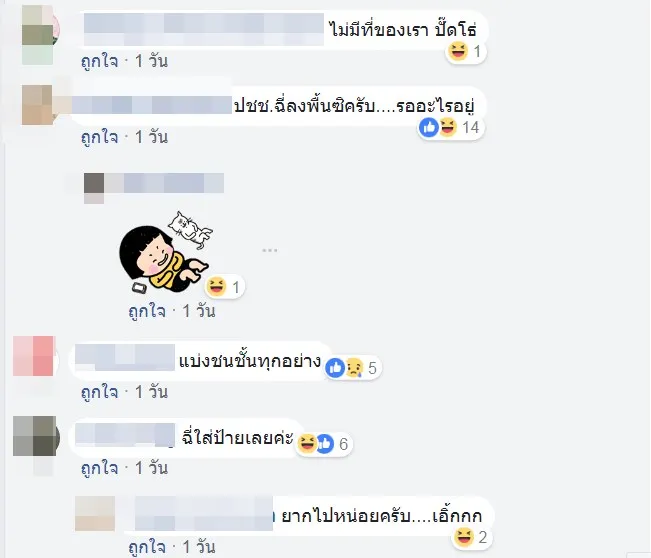Like the 'แบ่งชนชั้นทุกอย่าง' comment via ถูกใจ
Image resolution: width=651 pixels, height=558 pixels.
100,392
